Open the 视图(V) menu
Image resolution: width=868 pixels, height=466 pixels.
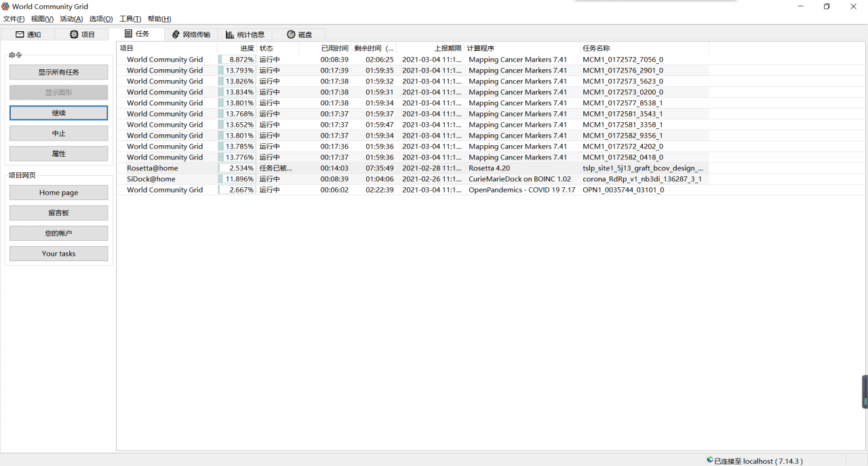click(x=42, y=19)
